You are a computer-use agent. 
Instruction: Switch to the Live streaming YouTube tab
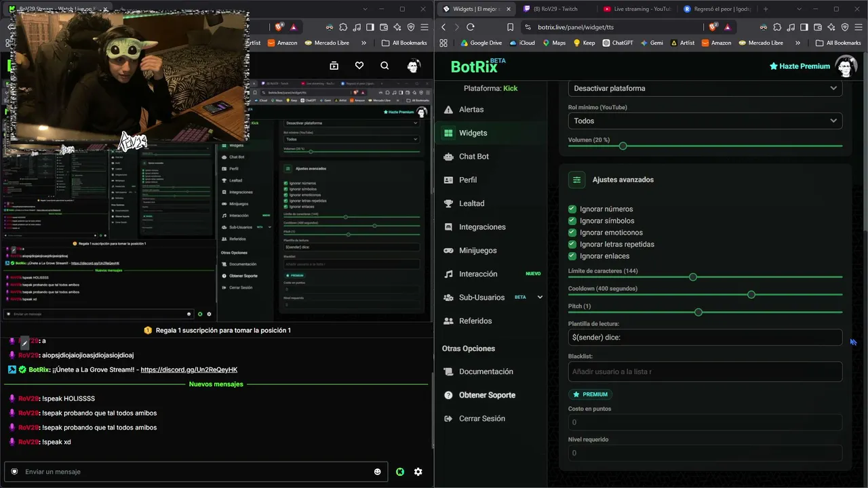(636, 9)
